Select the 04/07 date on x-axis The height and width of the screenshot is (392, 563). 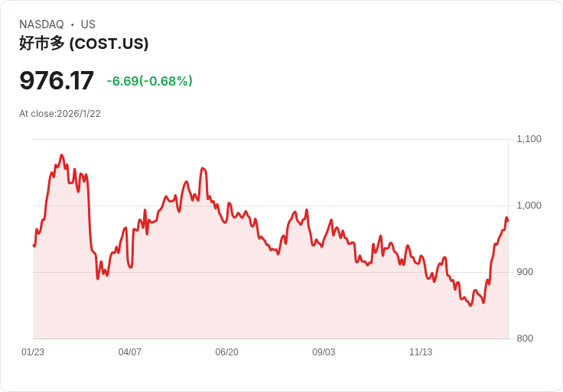point(130,352)
